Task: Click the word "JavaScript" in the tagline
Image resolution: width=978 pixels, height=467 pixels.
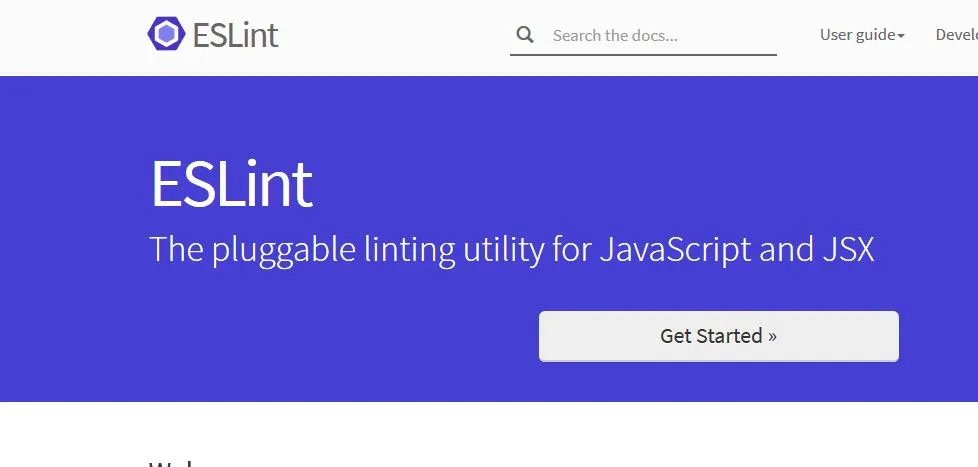Action: [675, 249]
